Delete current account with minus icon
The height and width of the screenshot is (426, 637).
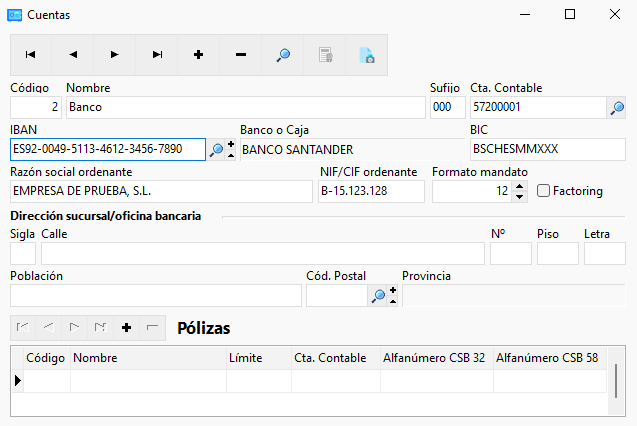(x=241, y=55)
